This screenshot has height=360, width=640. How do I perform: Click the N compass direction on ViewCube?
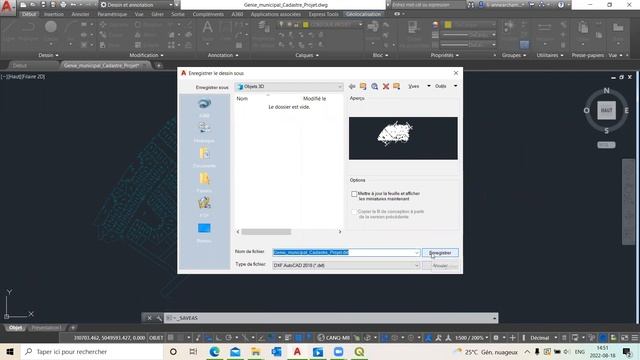(606, 91)
